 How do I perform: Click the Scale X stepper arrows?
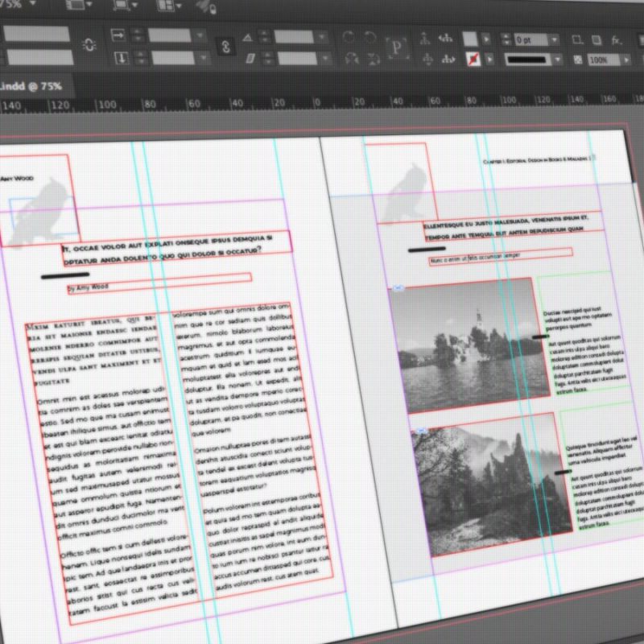pos(137,35)
